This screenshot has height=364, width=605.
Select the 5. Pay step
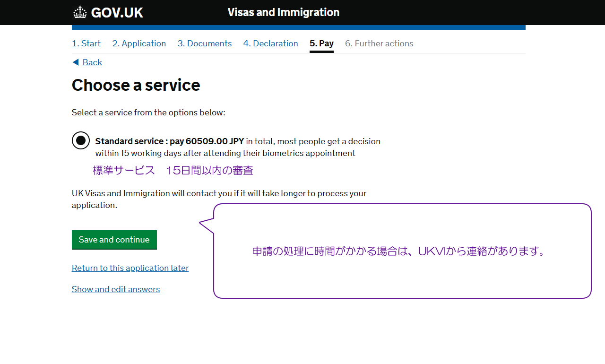click(321, 43)
